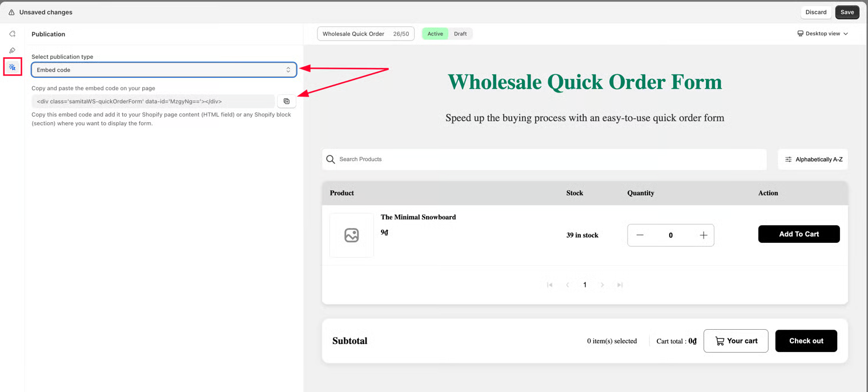868x392 pixels.
Task: Click the top settings sidebar icon
Action: click(12, 34)
